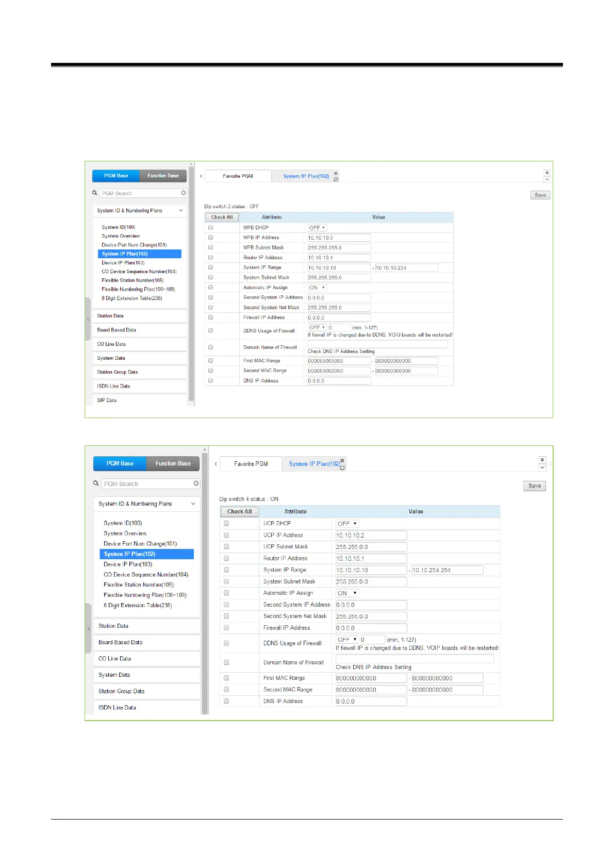Click the search magnifier icon in upper screenshot
Image resolution: width=614 pixels, height=868 pixels.
click(95, 193)
